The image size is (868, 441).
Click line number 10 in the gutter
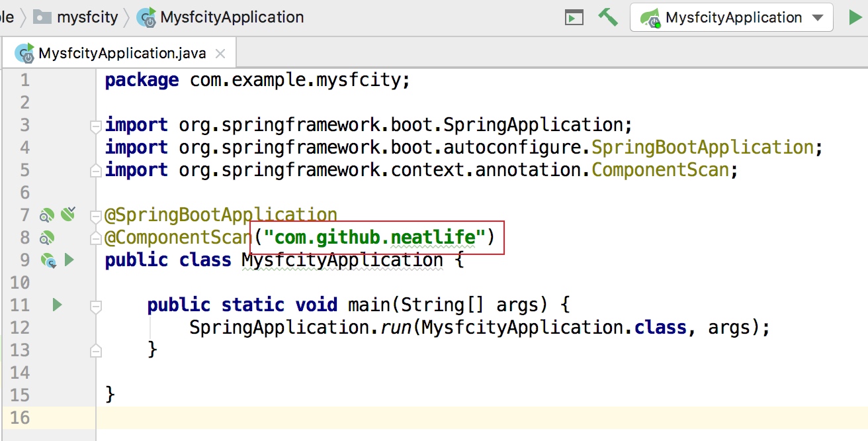point(20,283)
